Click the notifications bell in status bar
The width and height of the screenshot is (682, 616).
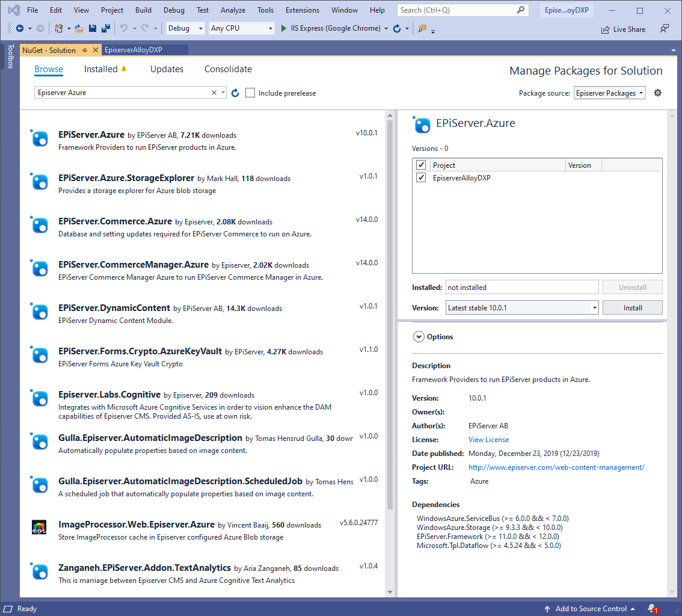click(652, 609)
